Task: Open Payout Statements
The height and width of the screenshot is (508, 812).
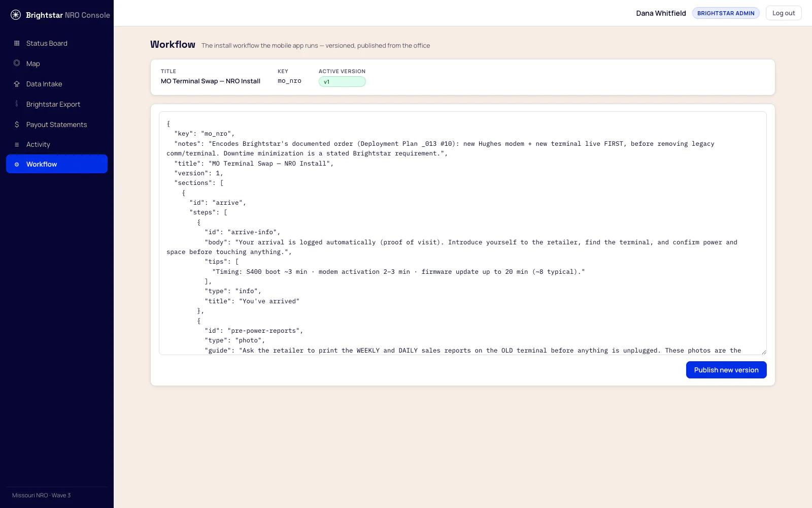Action: (x=57, y=124)
